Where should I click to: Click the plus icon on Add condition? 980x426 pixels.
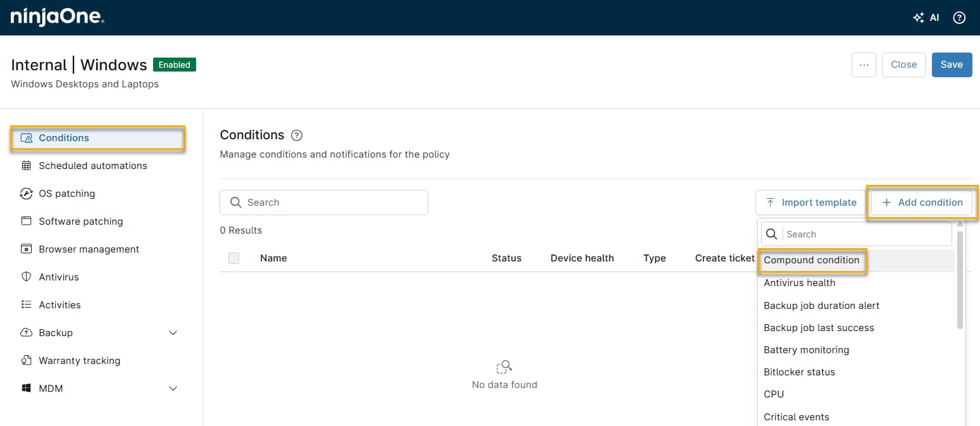[886, 203]
